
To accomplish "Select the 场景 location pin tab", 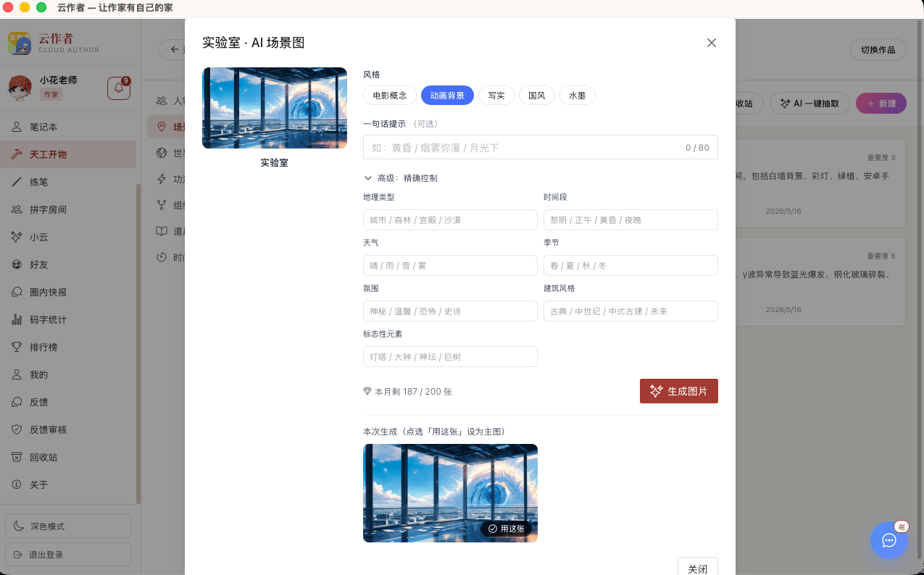I will pos(167,127).
